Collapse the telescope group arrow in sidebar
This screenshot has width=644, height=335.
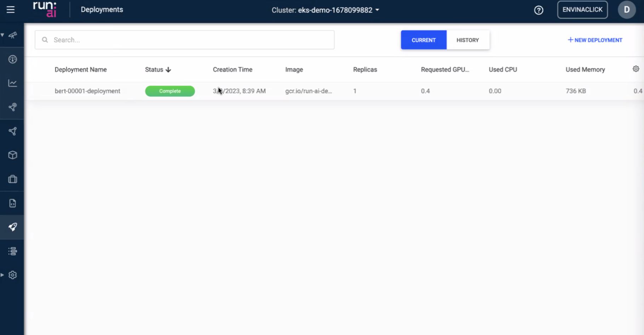[x=2, y=35]
